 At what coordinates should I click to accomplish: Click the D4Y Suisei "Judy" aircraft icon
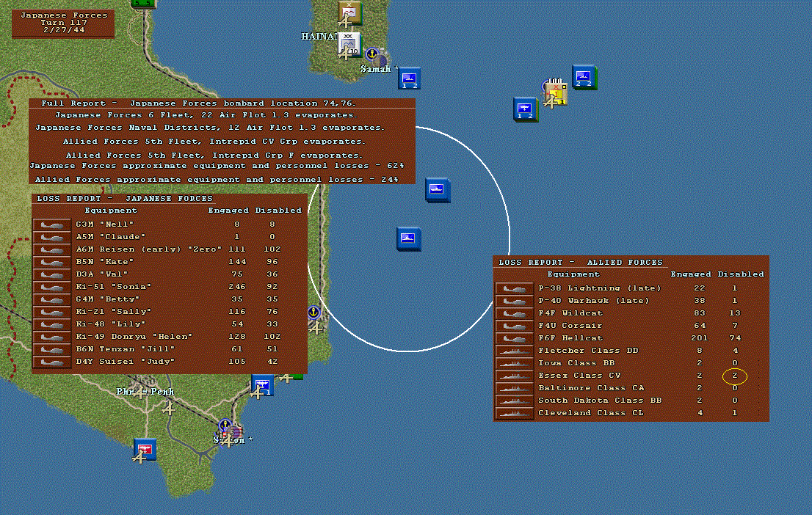[x=52, y=362]
